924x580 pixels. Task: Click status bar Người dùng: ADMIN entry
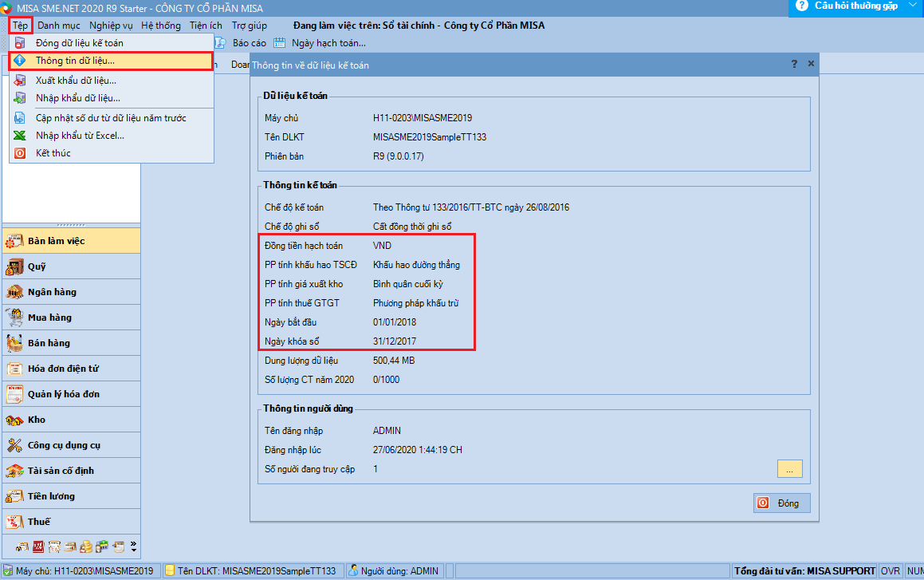click(x=394, y=570)
